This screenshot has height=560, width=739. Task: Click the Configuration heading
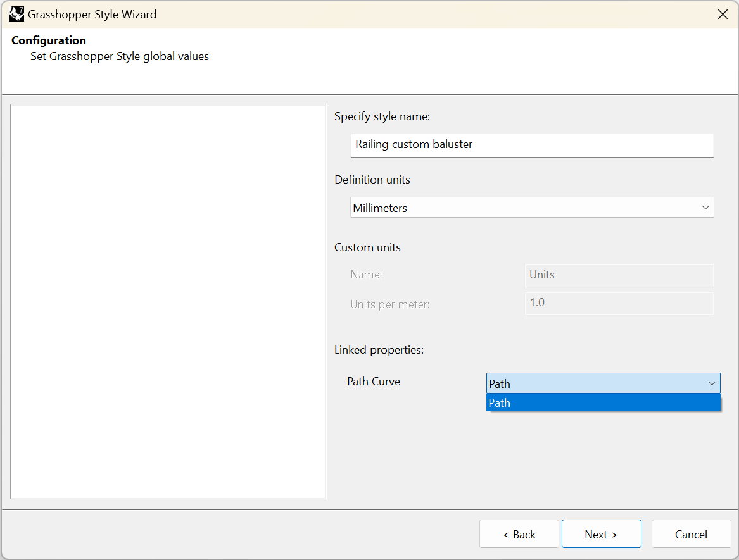(x=49, y=40)
